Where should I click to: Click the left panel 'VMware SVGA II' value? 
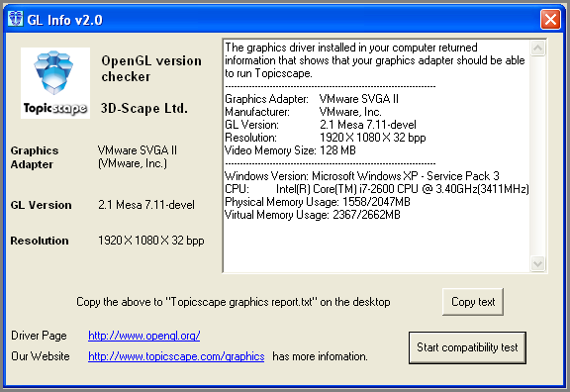[137, 150]
